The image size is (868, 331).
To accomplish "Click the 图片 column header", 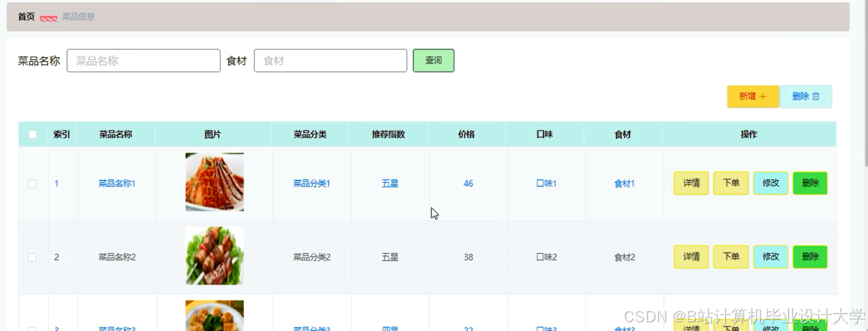I will [x=213, y=135].
